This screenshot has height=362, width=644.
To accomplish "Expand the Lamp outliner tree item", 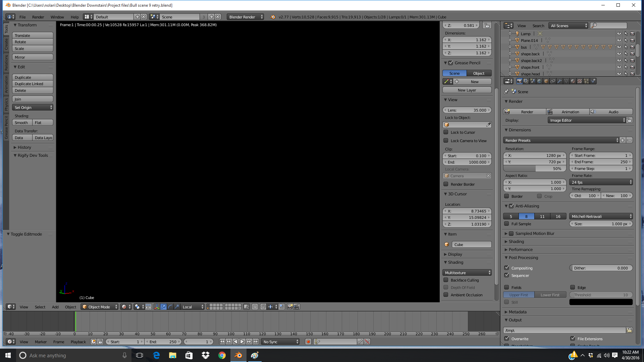I will pos(510,34).
